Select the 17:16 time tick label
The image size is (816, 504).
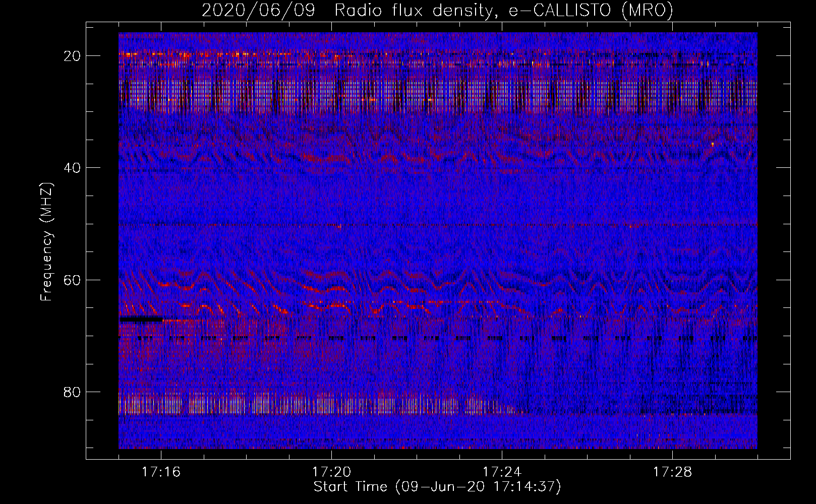[x=161, y=472]
